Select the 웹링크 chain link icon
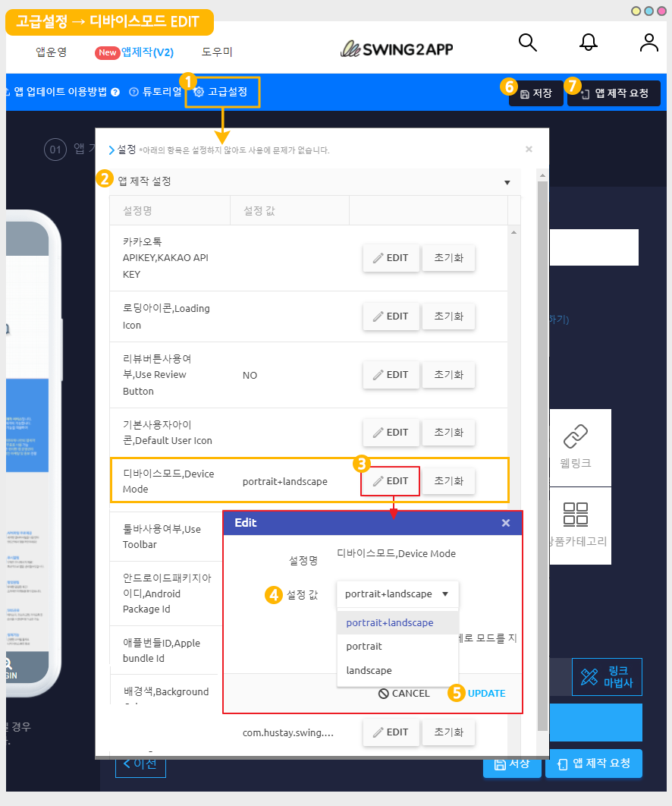Screen dimensions: 672x806 [576, 438]
